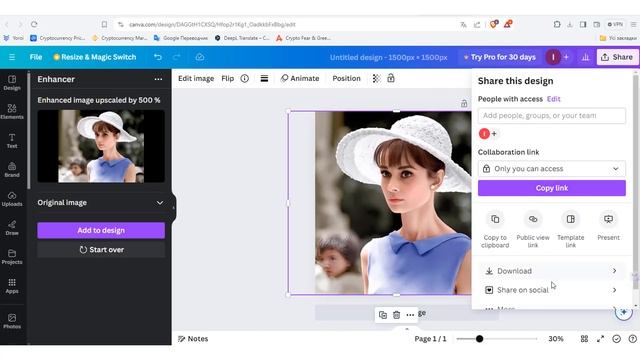Click the Share button
640x360 pixels.
617,57
